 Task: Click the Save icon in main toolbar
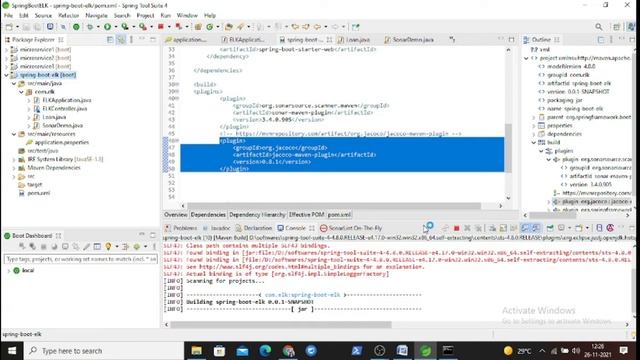26,27
